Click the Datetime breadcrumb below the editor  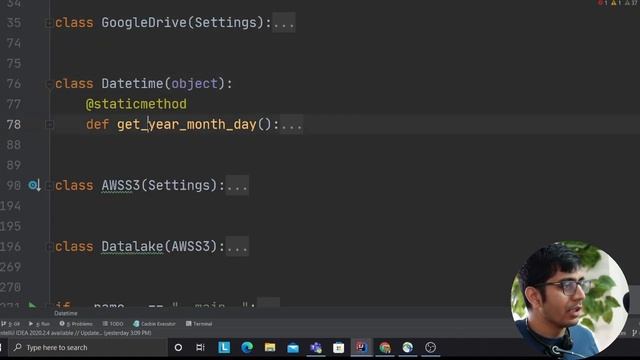(x=66, y=313)
